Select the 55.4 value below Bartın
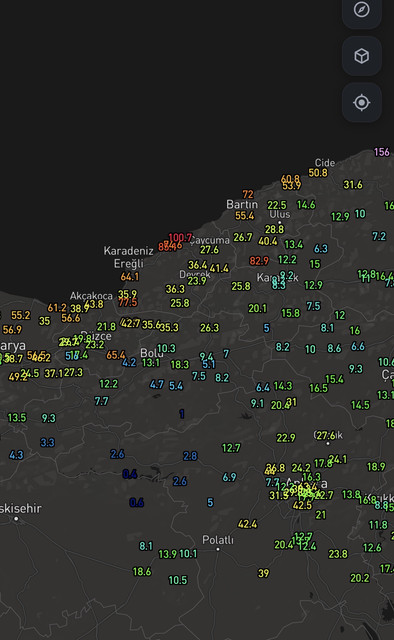The height and width of the screenshot is (640, 394). coord(245,216)
